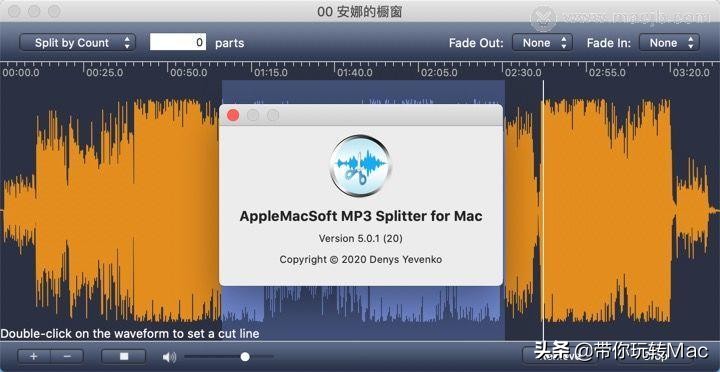
Task: Open the Fade In dropdown
Action: pyautogui.click(x=669, y=43)
